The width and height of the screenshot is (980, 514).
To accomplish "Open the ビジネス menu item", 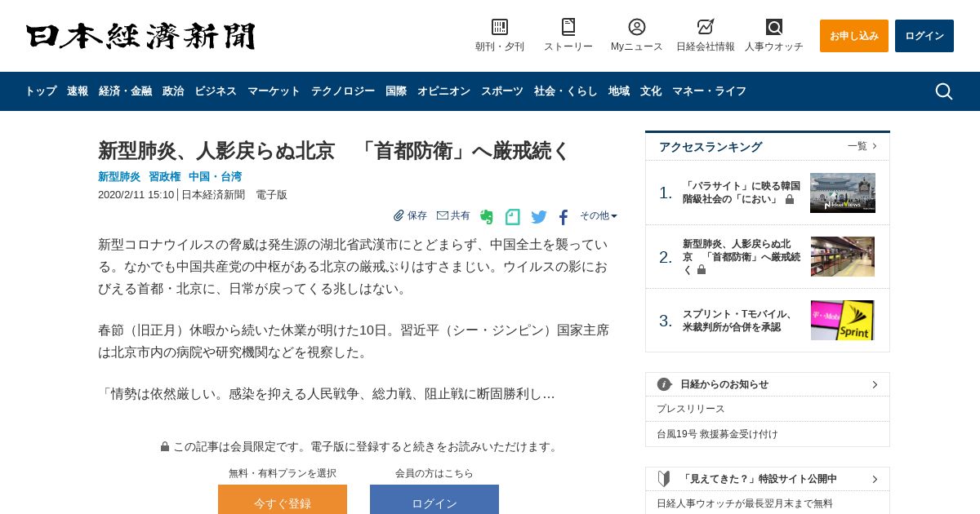I will click(x=216, y=91).
